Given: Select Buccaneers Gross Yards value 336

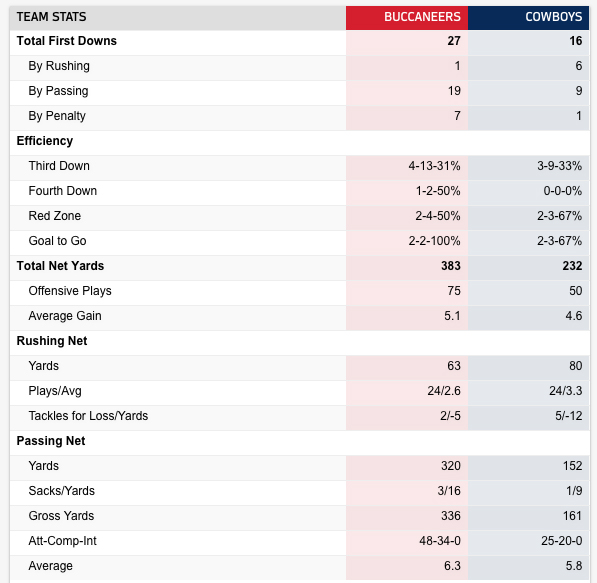Looking at the screenshot, I should coord(451,516).
